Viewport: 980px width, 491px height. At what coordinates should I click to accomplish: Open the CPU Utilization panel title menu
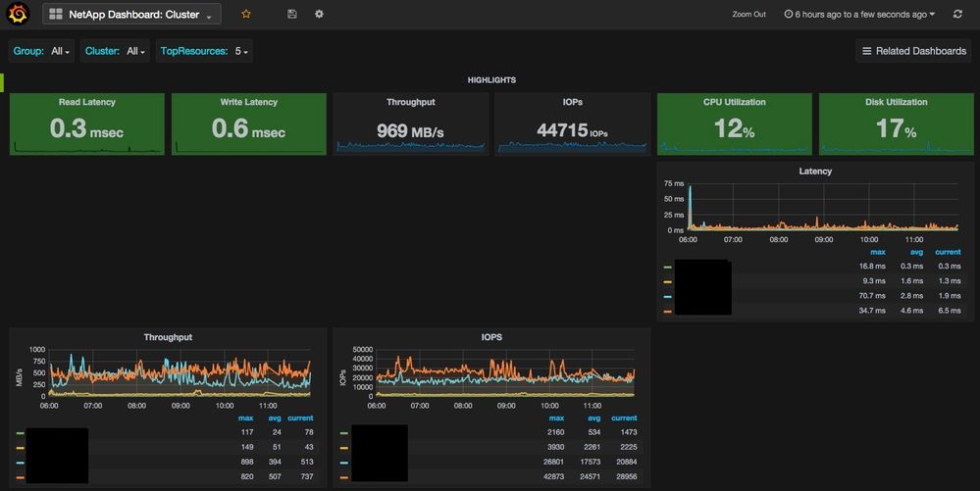tap(734, 102)
